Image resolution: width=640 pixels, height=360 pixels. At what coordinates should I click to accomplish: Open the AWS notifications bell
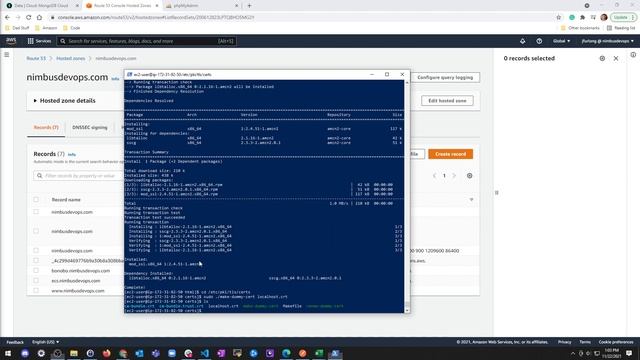[522, 41]
